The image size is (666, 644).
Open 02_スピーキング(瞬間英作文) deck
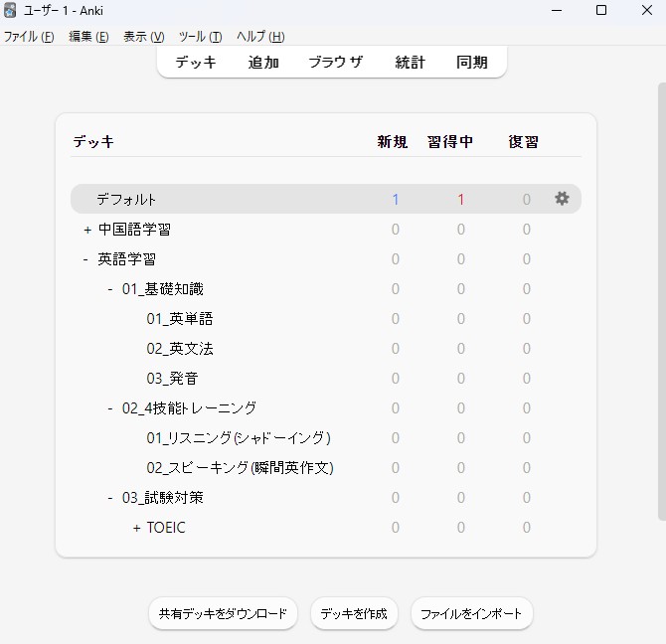(240, 468)
